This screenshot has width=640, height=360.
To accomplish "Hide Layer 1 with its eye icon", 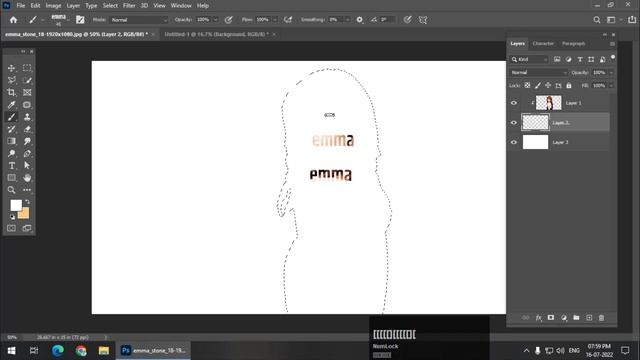I will coord(514,103).
